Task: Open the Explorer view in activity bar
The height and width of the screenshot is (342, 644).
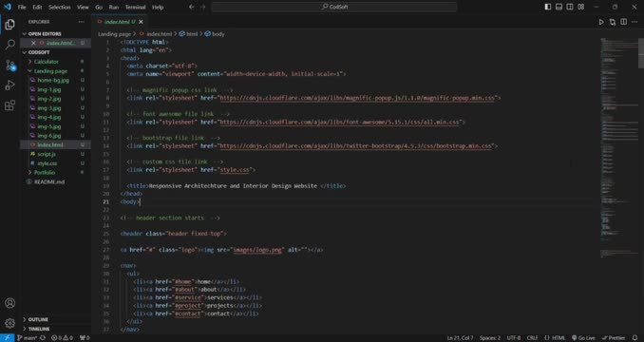Action: (x=9, y=24)
